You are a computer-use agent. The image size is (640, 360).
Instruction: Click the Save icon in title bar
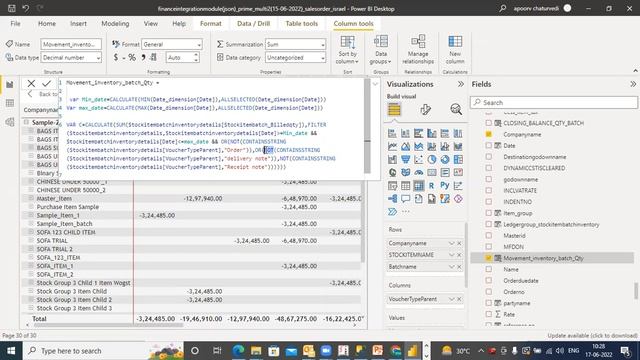11,8
